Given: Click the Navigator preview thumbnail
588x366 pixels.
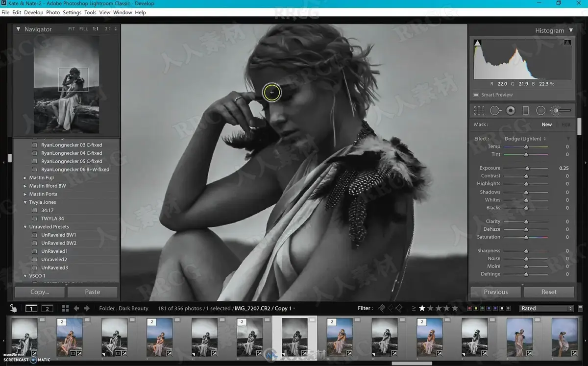Looking at the screenshot, I should 66,84.
